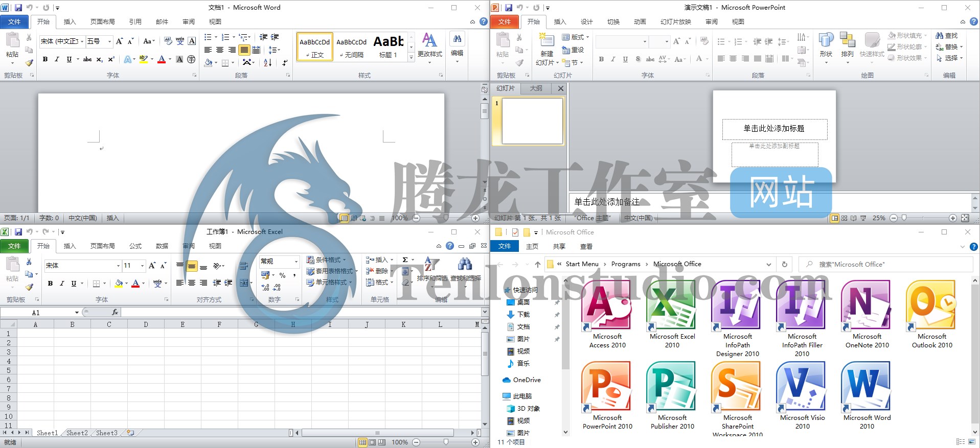
Task: Open Word font size dropdown (五号)
Action: [109, 41]
